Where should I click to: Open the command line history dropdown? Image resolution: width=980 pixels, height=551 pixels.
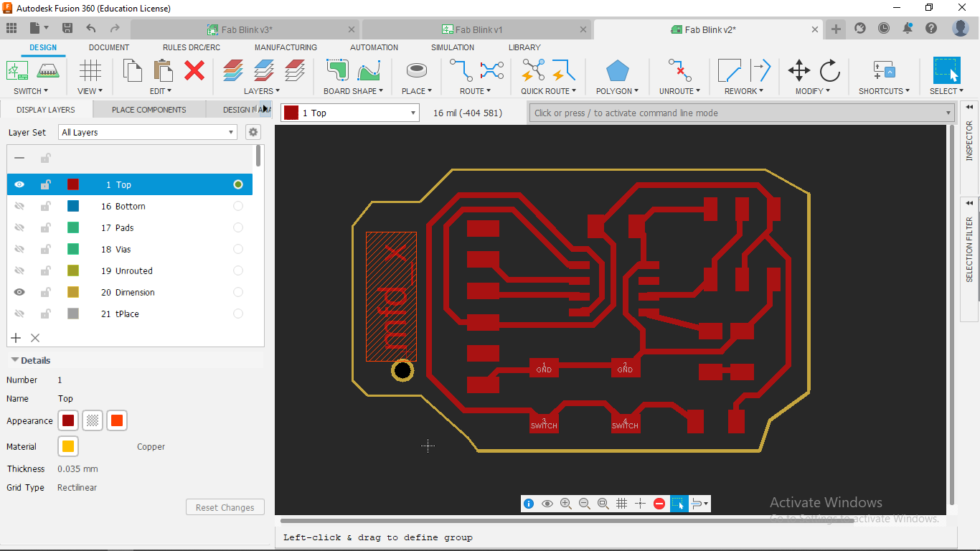[x=948, y=113]
